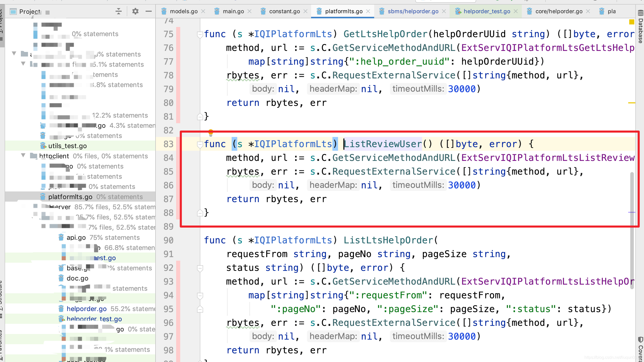Collapse the httpclient folder in the tree

click(23, 156)
